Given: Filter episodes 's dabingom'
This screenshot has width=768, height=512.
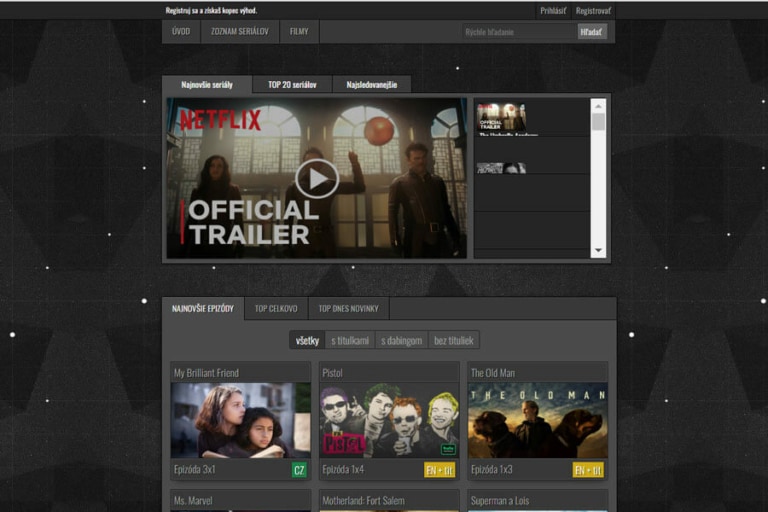Looking at the screenshot, I should (x=401, y=341).
